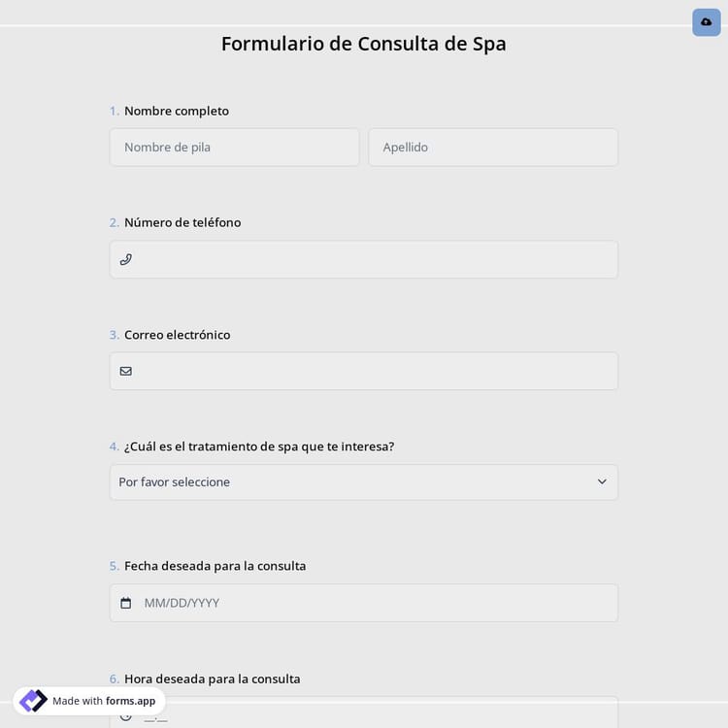The image size is (728, 728).
Task: Click the clock icon in time field
Action: 125,716
